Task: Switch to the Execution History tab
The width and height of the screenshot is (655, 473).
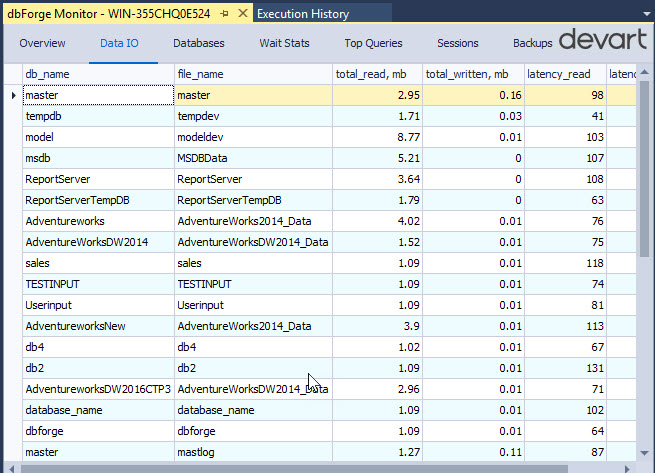Action: point(303,14)
